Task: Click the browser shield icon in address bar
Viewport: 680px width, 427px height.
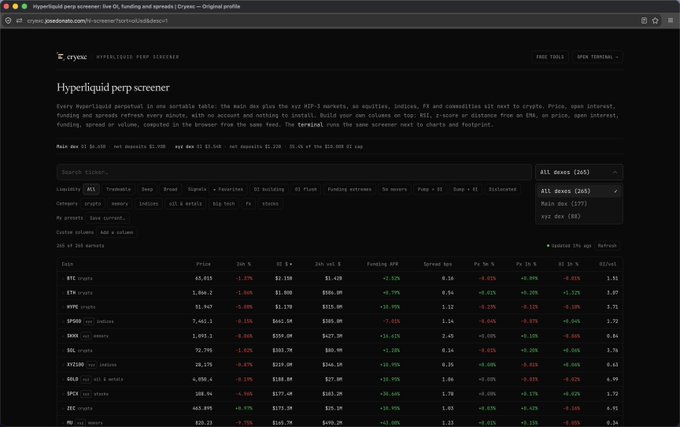Action: 8,20
